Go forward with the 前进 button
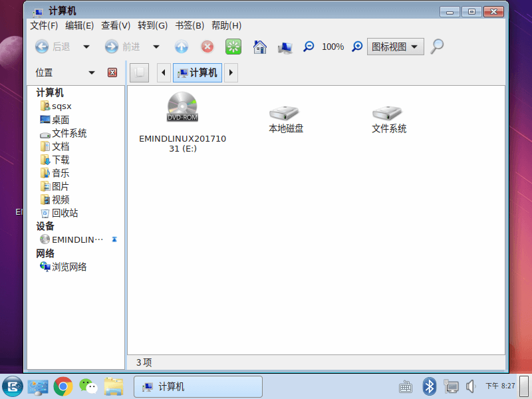This screenshot has width=532, height=399. [122, 47]
